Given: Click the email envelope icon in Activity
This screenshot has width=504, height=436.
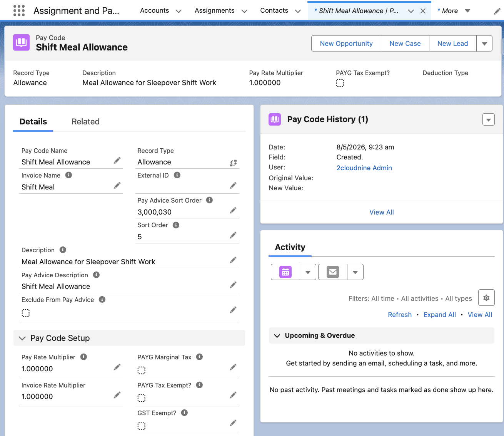Looking at the screenshot, I should pos(333,272).
